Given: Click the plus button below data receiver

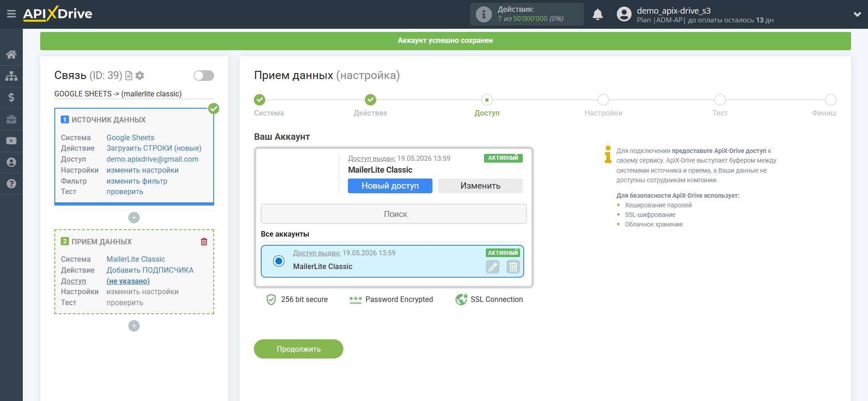Looking at the screenshot, I should pos(134,326).
